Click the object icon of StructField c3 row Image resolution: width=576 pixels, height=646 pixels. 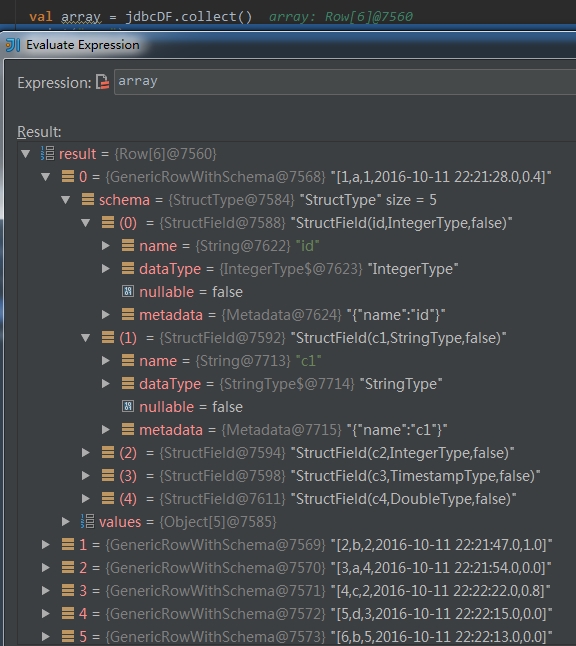click(x=108, y=475)
